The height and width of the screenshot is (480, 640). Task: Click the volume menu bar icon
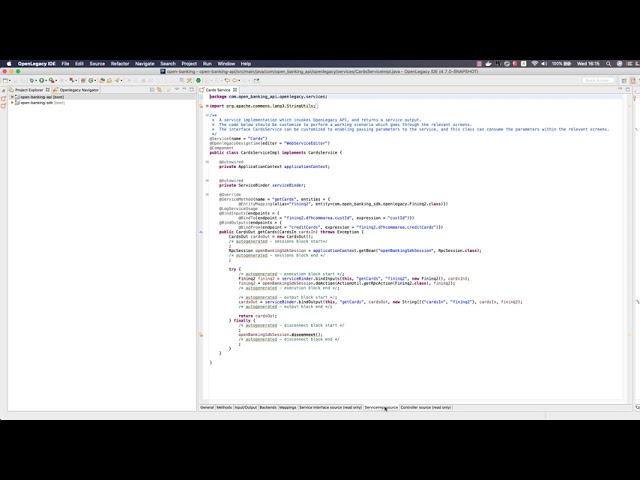click(544, 64)
